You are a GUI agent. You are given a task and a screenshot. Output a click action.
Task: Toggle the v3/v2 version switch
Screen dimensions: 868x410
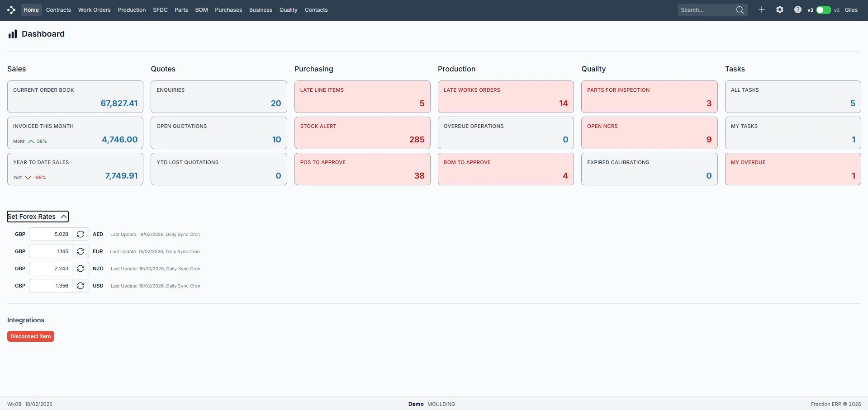click(823, 10)
